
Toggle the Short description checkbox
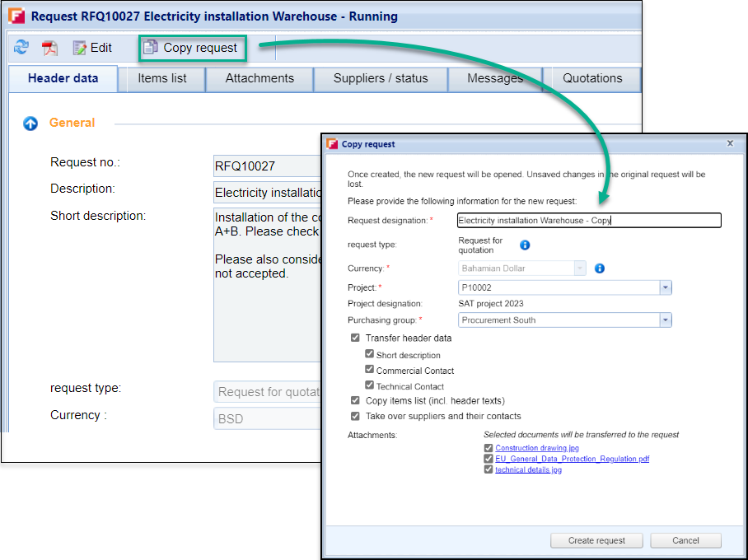(370, 354)
